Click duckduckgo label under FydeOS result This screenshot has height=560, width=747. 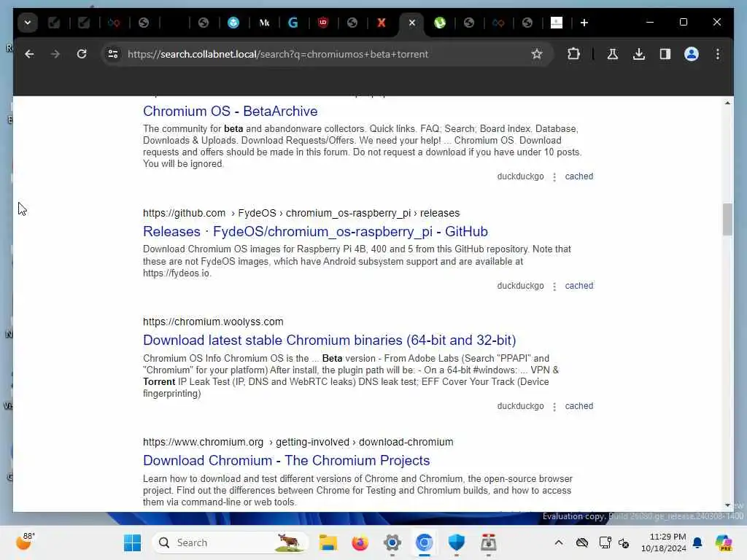520,286
